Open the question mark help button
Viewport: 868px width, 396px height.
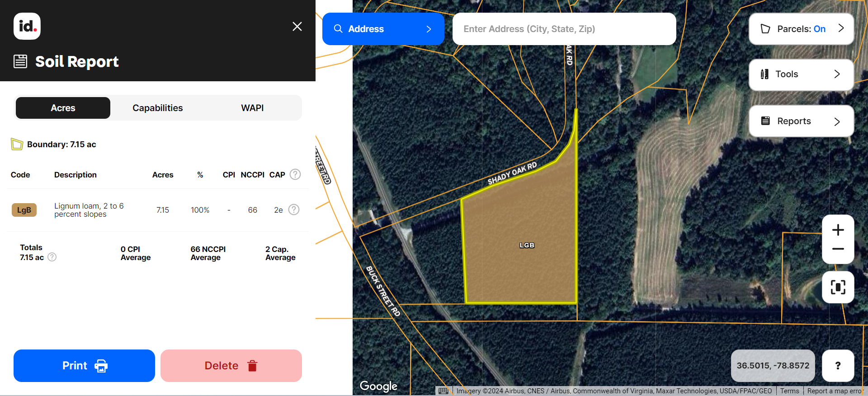(x=838, y=365)
